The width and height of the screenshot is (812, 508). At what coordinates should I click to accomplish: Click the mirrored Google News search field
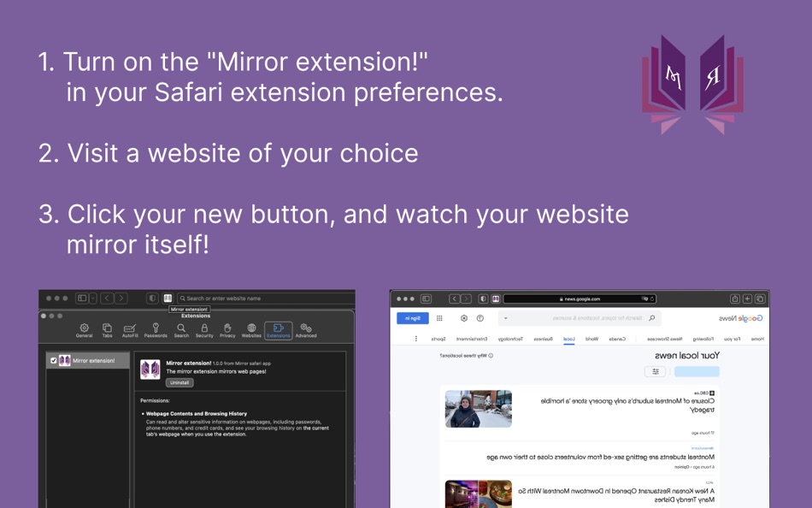point(580,318)
